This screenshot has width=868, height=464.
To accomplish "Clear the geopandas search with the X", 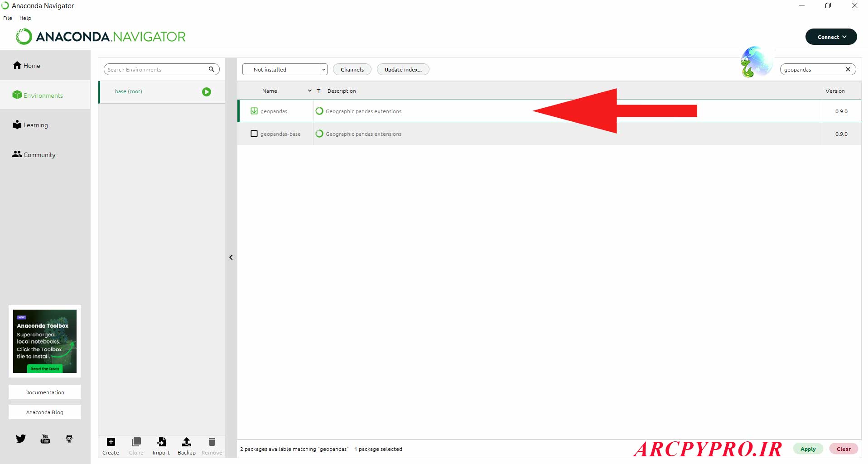I will point(848,69).
